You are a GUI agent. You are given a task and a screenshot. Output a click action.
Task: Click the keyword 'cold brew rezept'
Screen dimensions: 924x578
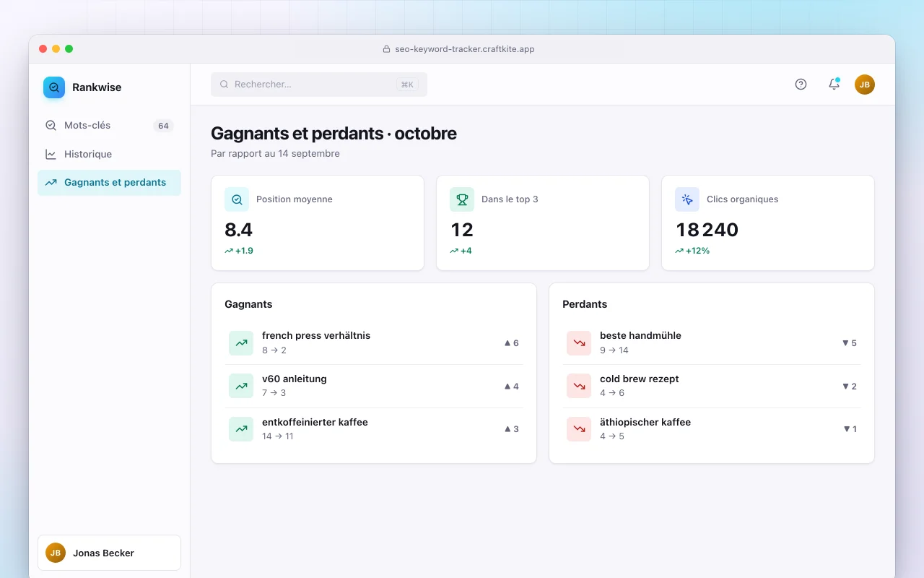tap(640, 379)
